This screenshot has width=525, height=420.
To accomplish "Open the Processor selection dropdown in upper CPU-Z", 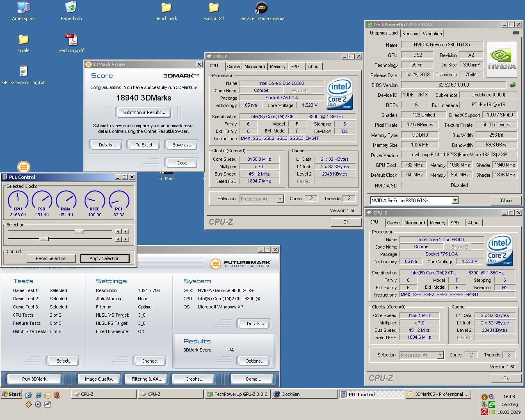I will [x=262, y=199].
